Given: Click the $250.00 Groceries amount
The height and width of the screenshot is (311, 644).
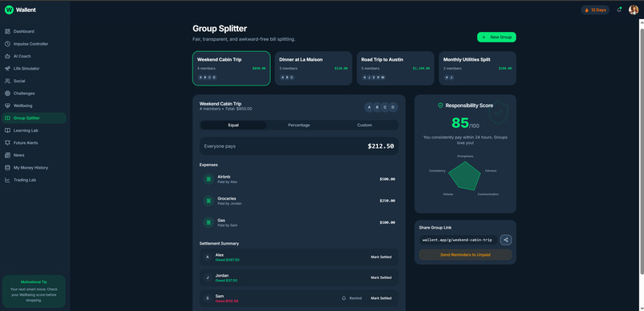Looking at the screenshot, I should pos(388,201).
